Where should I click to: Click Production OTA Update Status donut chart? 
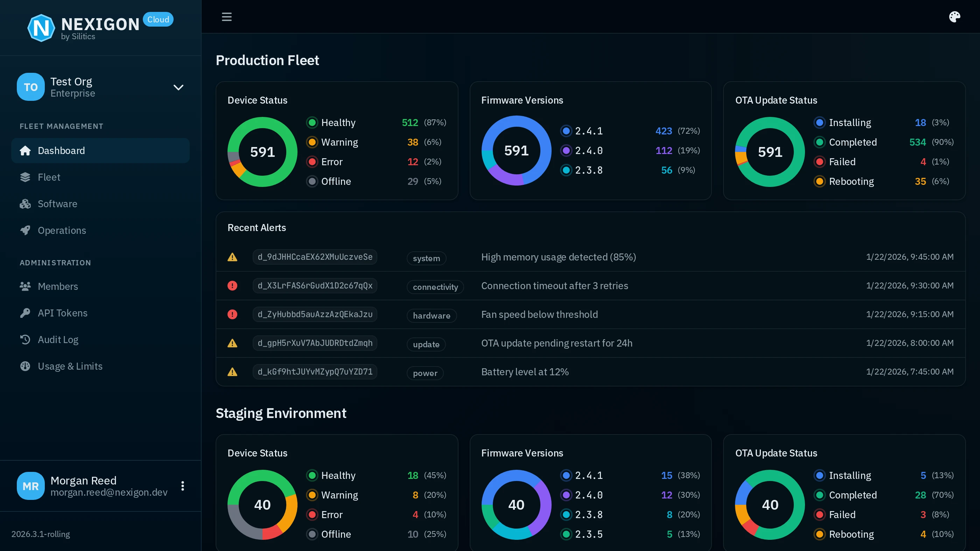pyautogui.click(x=770, y=152)
